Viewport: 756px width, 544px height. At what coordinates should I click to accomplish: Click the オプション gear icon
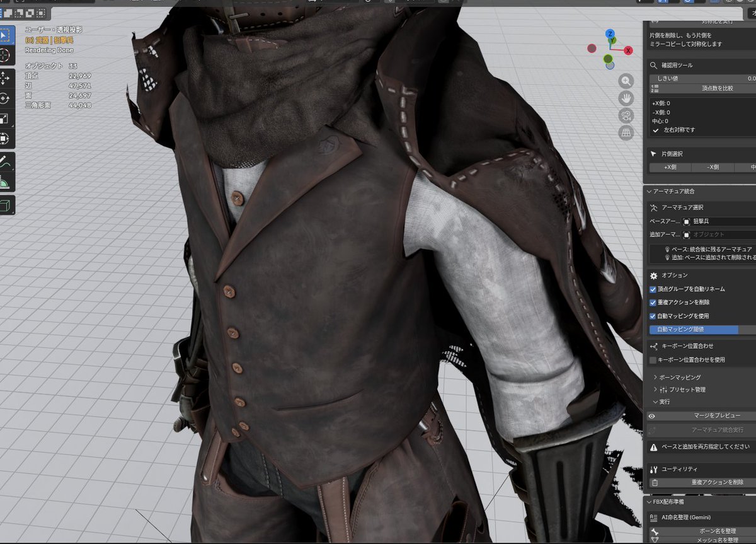coord(654,275)
